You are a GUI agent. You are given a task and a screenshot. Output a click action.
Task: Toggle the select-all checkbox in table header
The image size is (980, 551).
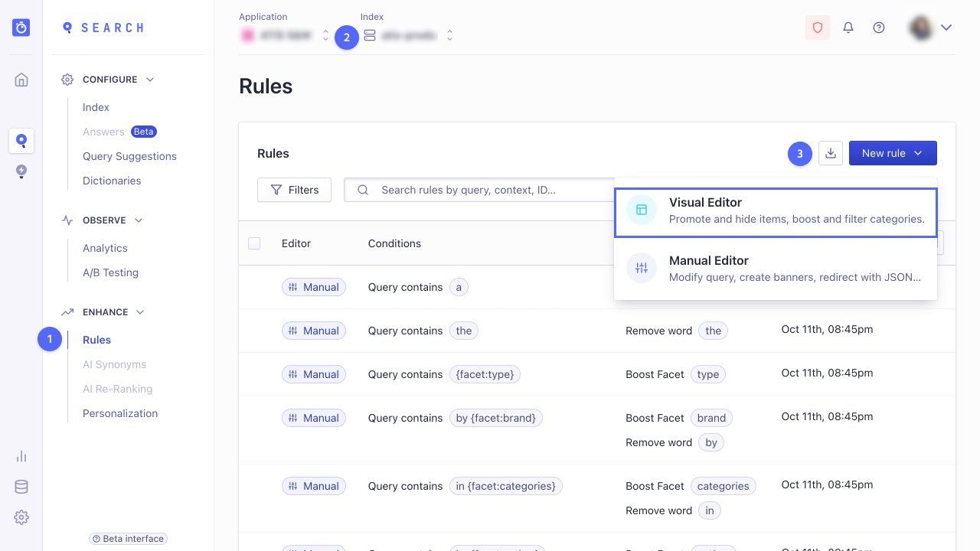(254, 243)
